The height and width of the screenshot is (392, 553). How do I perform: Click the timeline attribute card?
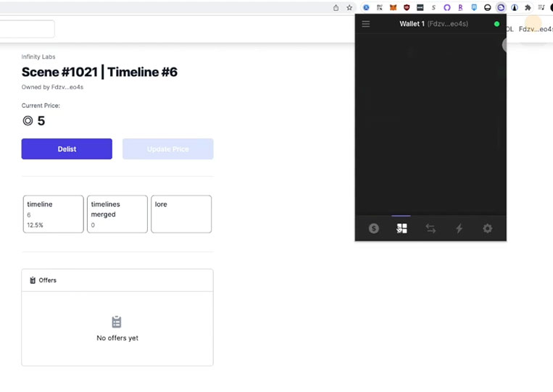[53, 214]
